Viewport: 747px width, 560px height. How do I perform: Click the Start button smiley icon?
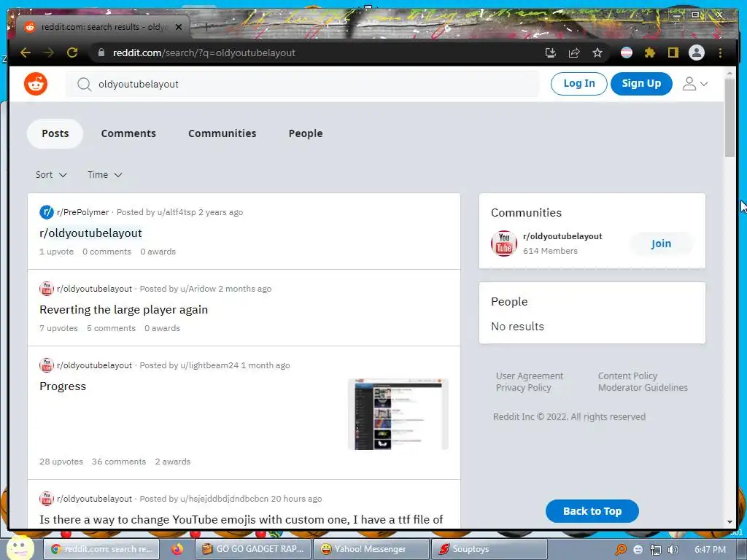click(19, 548)
